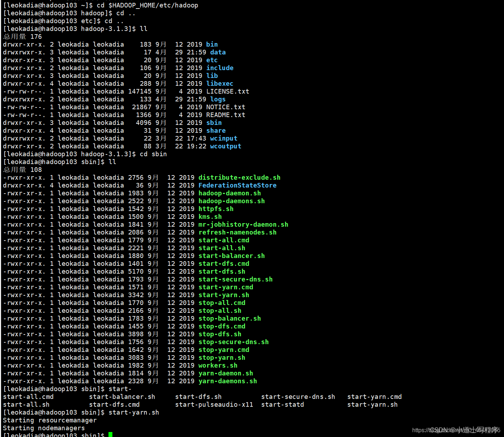The image size is (504, 437).
Task: Select the '总用量 108' total line
Action: (x=22, y=170)
